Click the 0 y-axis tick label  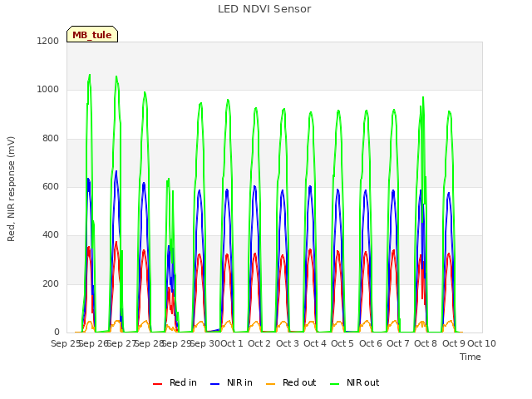pyautogui.click(x=57, y=332)
